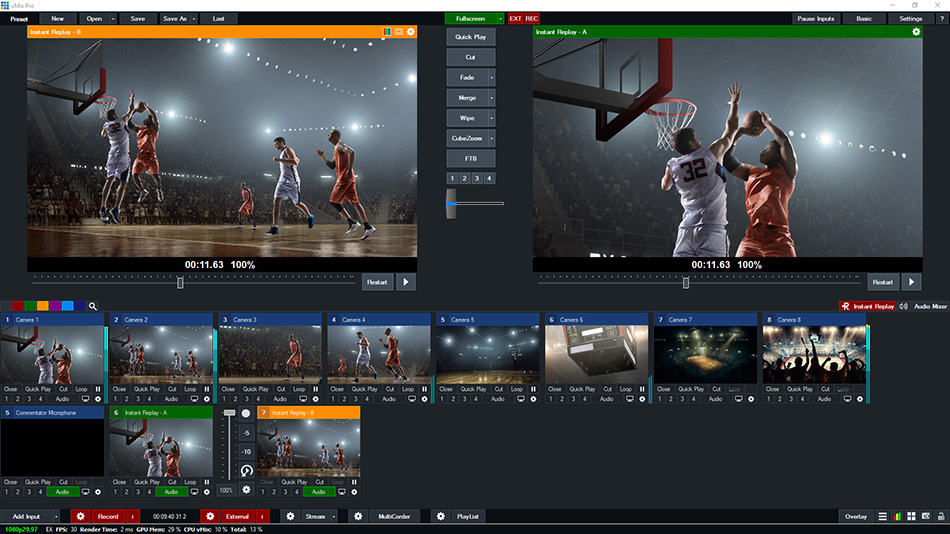The image size is (950, 534).
Task: Click the Camera 6 input thumbnail
Action: (596, 354)
